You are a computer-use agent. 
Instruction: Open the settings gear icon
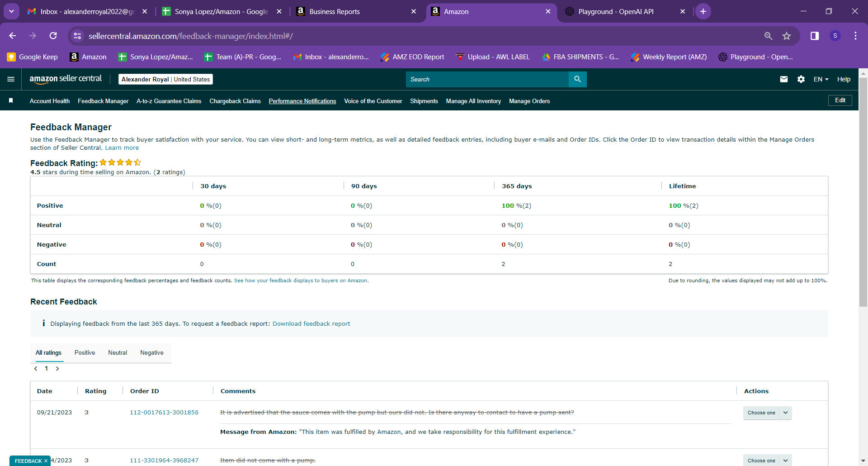coord(801,79)
